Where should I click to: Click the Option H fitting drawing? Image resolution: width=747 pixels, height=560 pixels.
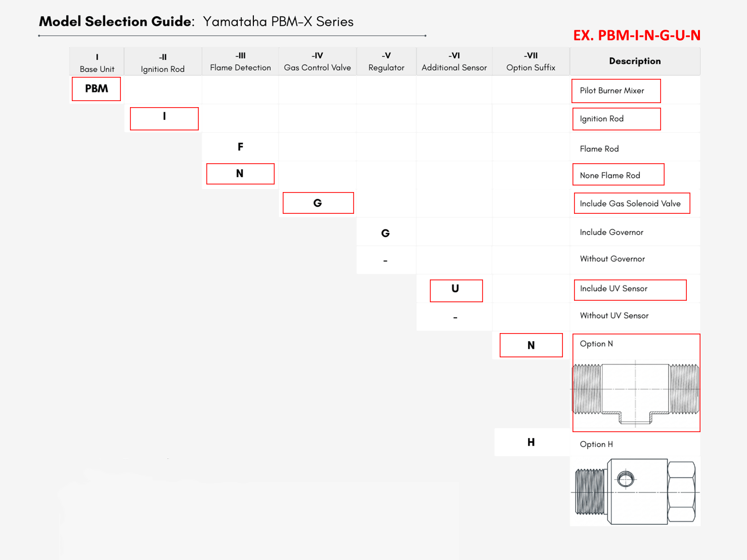(636, 491)
